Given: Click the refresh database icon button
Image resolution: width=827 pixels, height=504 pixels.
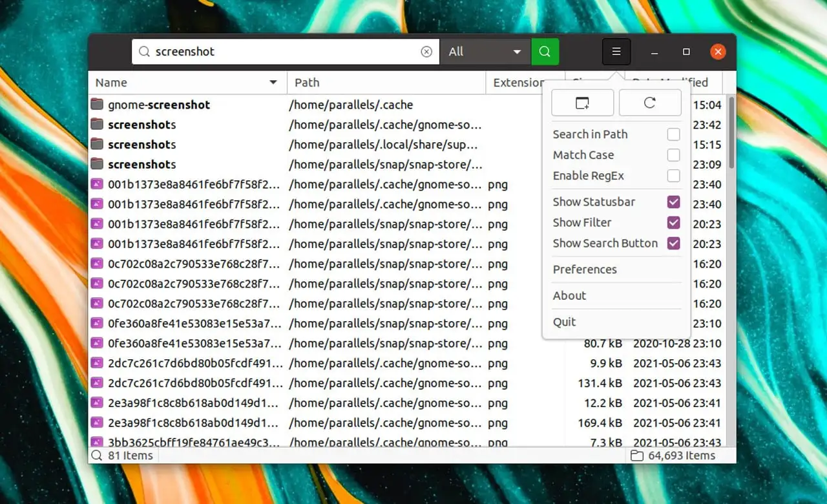Looking at the screenshot, I should (649, 103).
